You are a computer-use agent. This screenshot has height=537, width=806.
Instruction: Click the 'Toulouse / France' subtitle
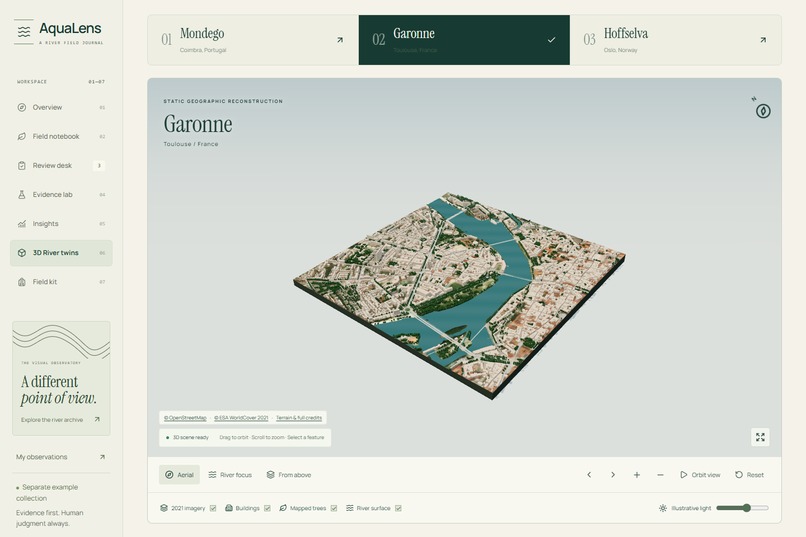click(x=191, y=144)
